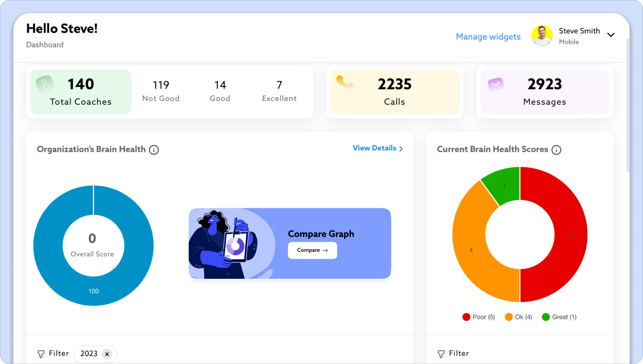Remove the 2023 filter chip
This screenshot has height=364, width=643.
pyautogui.click(x=107, y=354)
